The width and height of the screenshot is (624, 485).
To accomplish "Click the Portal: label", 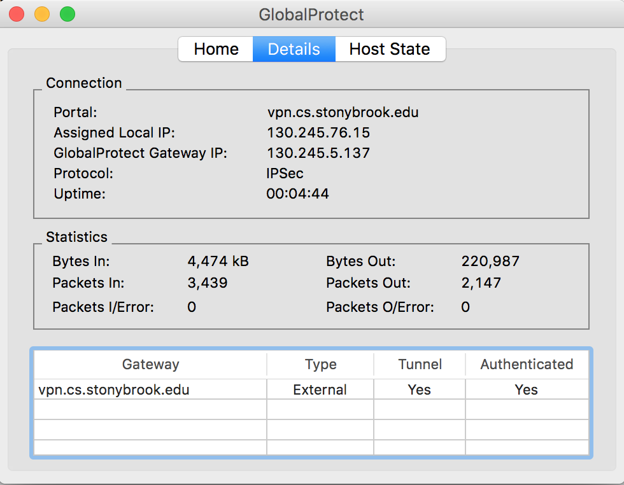I will 76,112.
